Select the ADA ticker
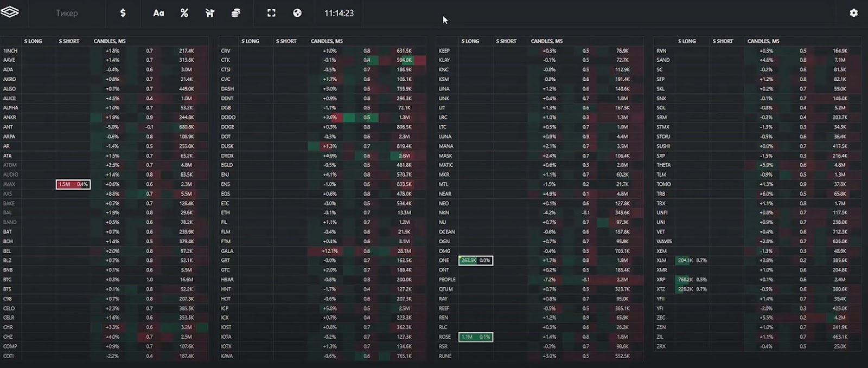This screenshot has width=868, height=368. 8,70
